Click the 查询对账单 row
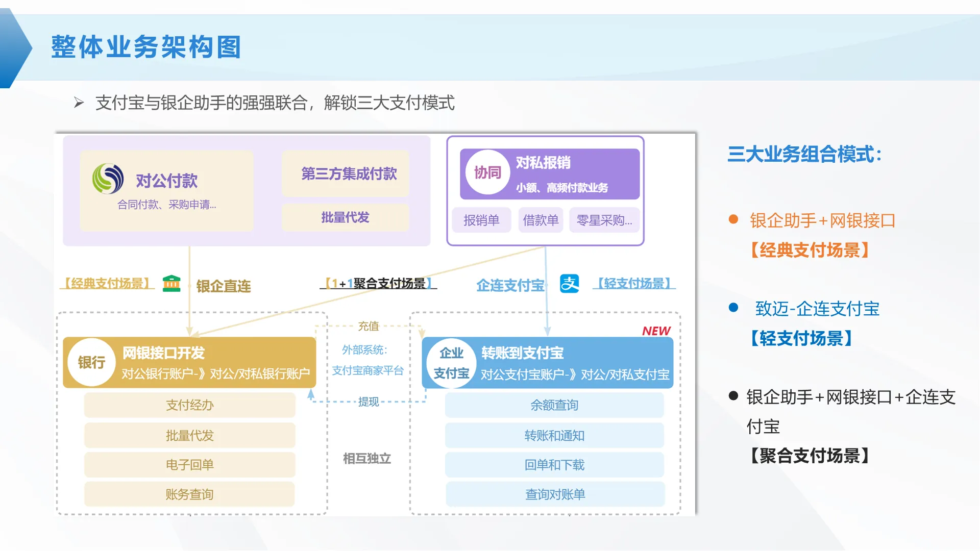980x551 pixels. point(555,494)
